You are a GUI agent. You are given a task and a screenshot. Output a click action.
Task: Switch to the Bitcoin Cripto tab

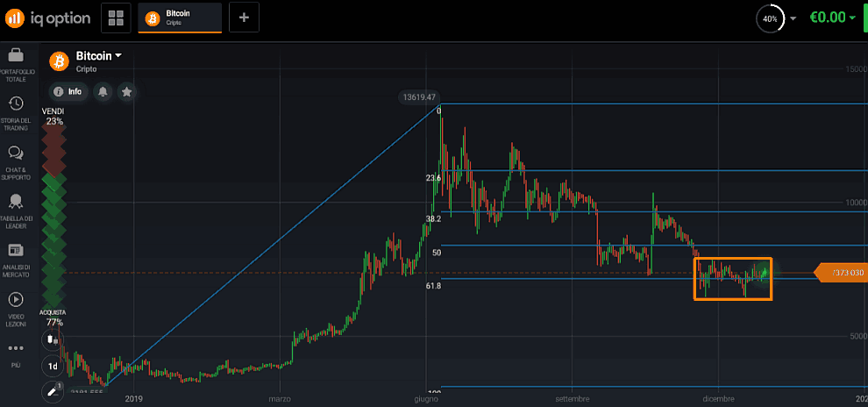(180, 18)
